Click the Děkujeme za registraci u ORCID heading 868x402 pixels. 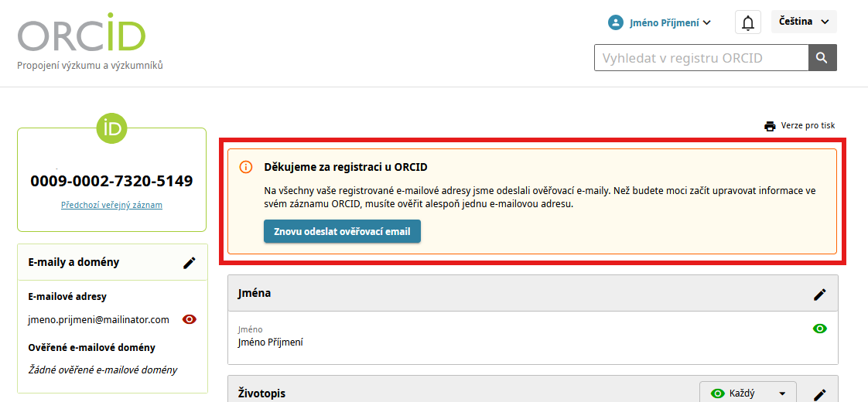click(x=346, y=167)
